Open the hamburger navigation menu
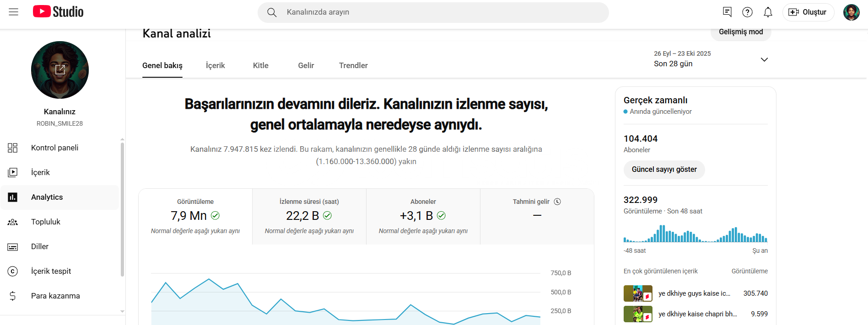 tap(14, 12)
